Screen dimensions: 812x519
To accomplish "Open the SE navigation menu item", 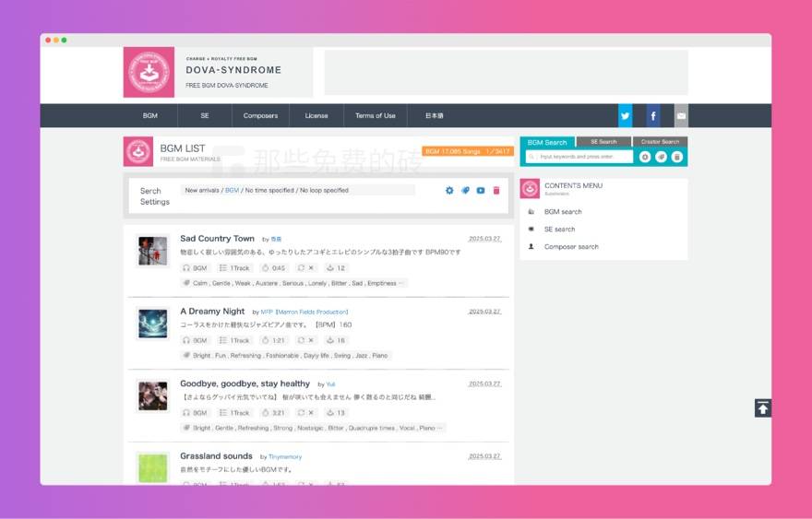I will pos(205,115).
